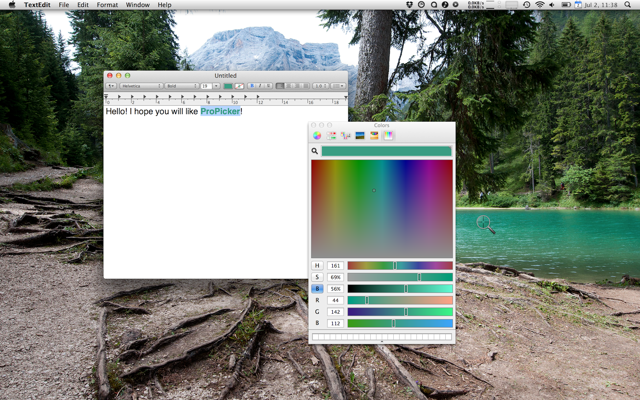The height and width of the screenshot is (400, 640).
Task: Open the volume control in menu bar
Action: click(x=552, y=5)
